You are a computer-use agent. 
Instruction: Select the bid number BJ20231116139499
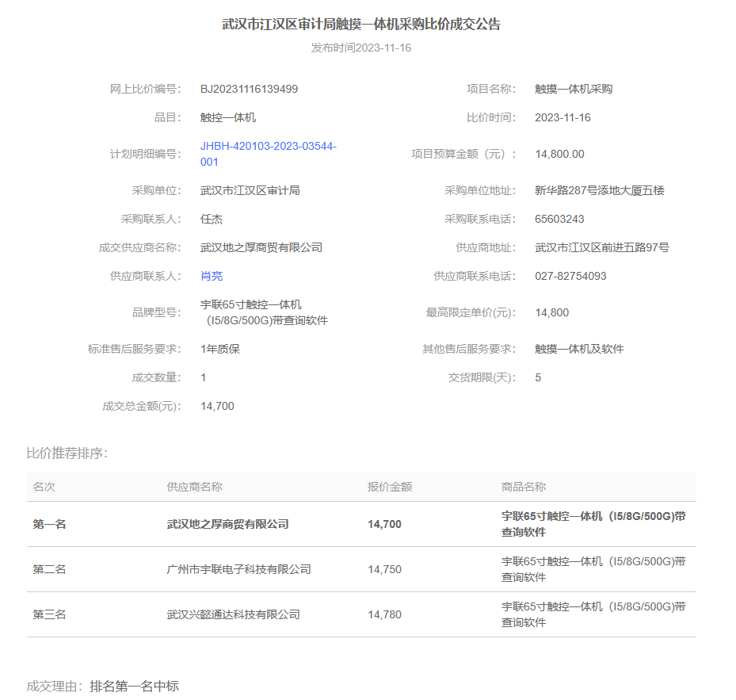coord(249,89)
